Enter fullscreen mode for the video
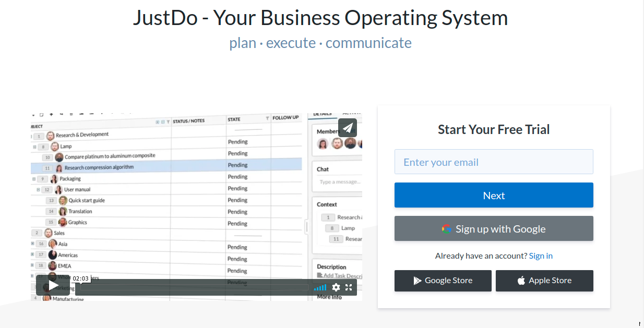Viewport: 644px width, 328px height. [349, 287]
